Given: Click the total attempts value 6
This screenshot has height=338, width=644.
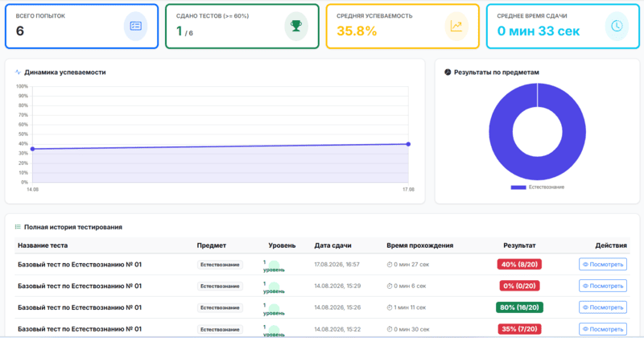Looking at the screenshot, I should pyautogui.click(x=19, y=31).
